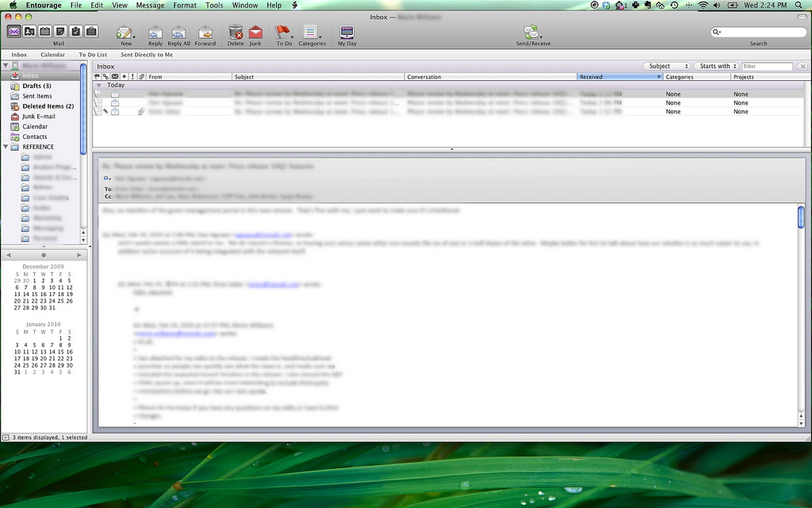Open the Starts with condition dropdown
The height and width of the screenshot is (508, 812).
pyautogui.click(x=716, y=67)
